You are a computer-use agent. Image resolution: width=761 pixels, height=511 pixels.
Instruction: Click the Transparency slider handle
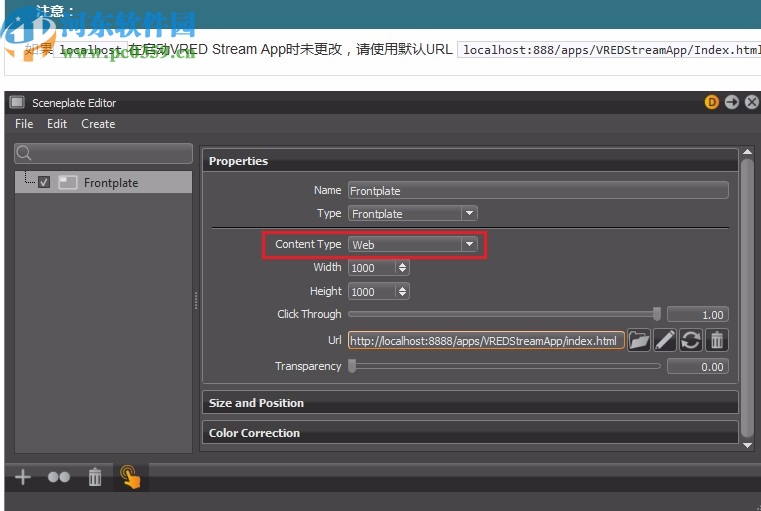pyautogui.click(x=352, y=366)
